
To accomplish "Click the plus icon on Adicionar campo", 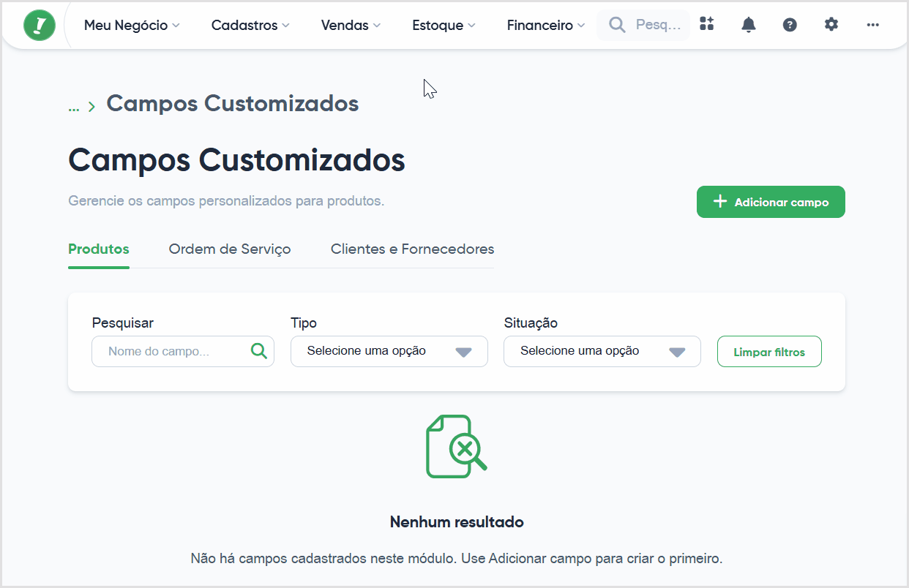I will point(720,202).
